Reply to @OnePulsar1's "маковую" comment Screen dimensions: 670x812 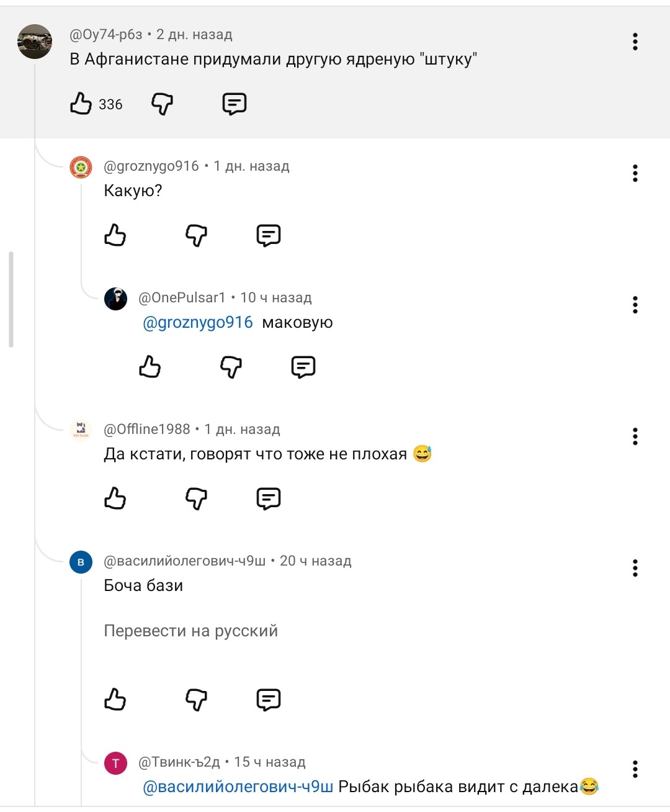coord(303,367)
